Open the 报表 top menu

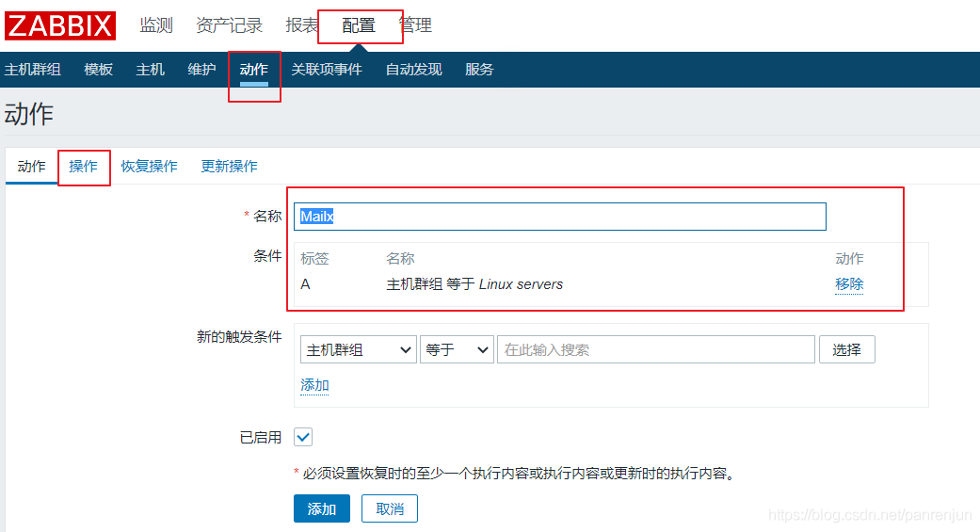click(x=302, y=25)
